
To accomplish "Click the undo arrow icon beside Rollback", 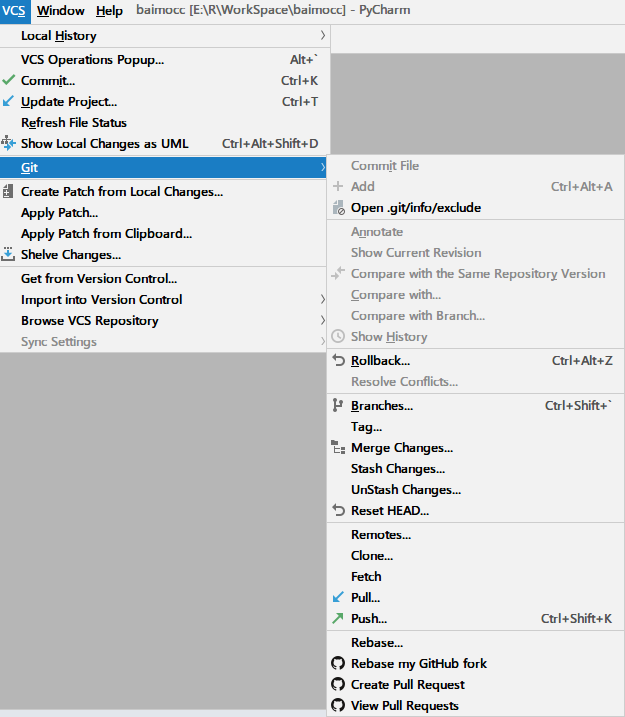I will [x=338, y=360].
